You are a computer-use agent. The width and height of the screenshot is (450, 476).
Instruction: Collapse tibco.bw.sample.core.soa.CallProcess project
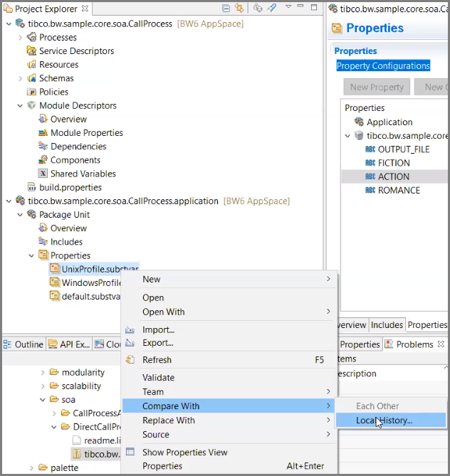tap(9, 23)
